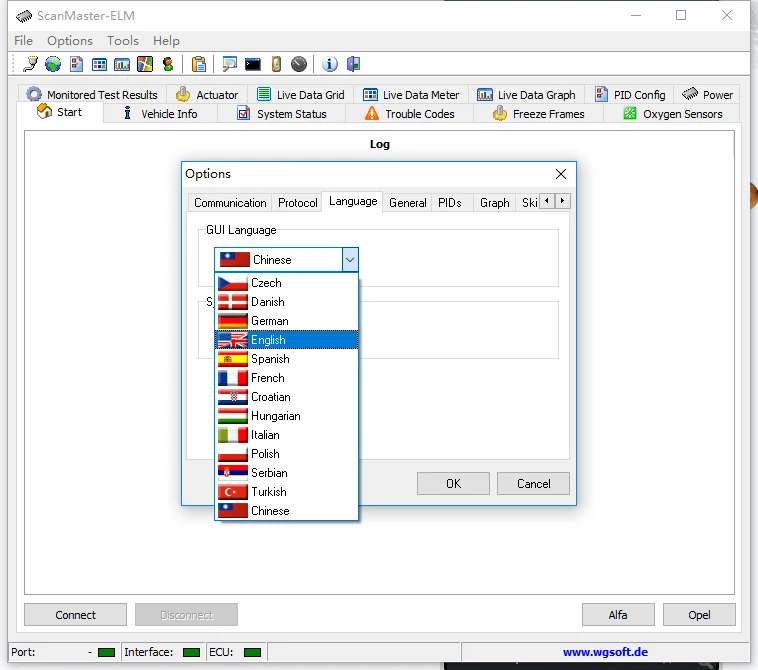Viewport: 758px width, 670px height.
Task: Switch to the Live Data Grid tab
Action: point(301,94)
